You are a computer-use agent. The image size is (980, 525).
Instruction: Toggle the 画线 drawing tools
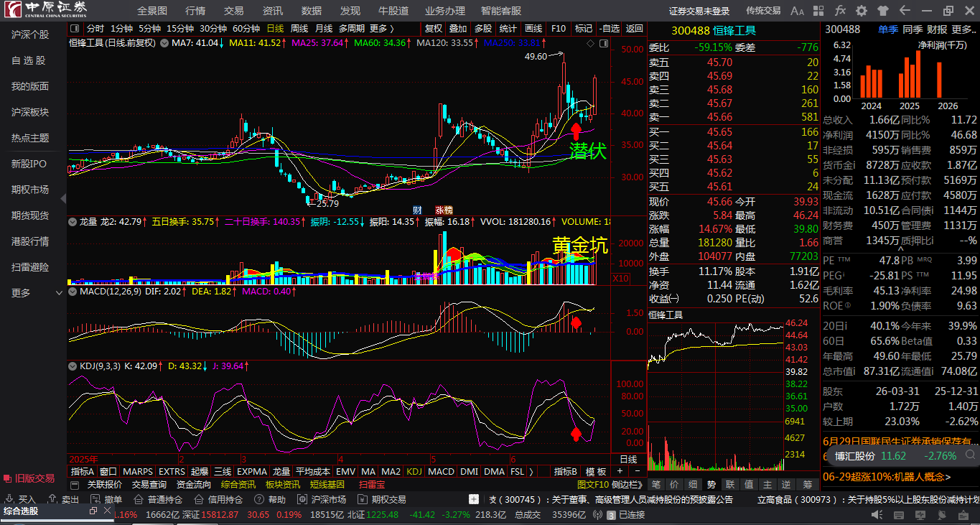(x=533, y=29)
